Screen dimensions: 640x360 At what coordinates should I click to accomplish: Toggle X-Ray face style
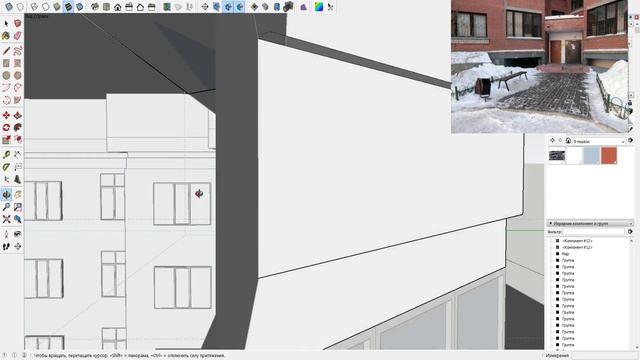pyautogui.click(x=9, y=7)
